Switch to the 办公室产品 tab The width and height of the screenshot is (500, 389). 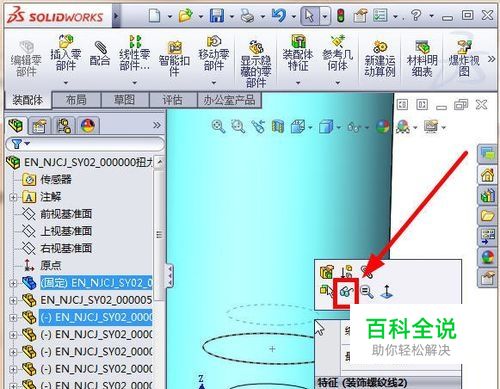229,100
